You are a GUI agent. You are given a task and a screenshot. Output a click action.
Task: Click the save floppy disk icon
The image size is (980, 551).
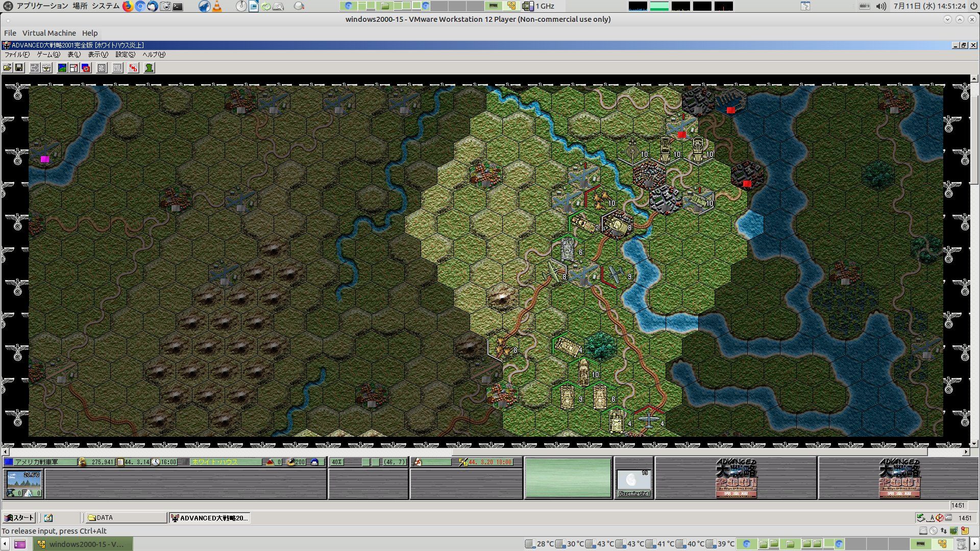point(19,68)
